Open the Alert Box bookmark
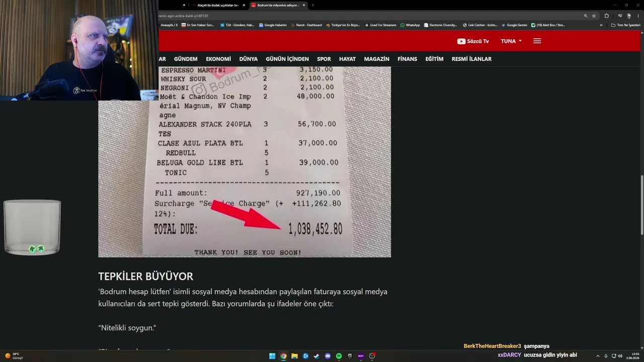Image resolution: width=644 pixels, height=362 pixels. pos(548,25)
